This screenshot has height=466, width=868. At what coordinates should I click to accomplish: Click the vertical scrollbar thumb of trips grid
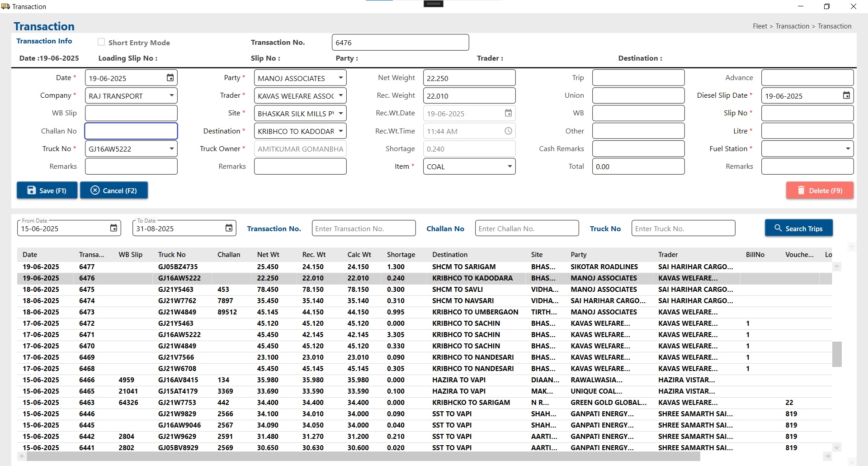click(x=837, y=354)
